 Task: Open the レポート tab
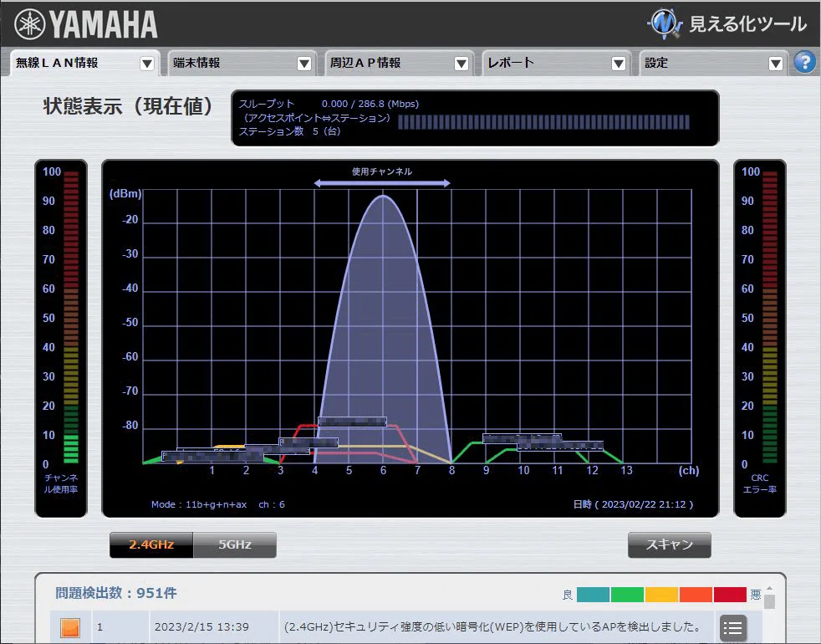pos(556,63)
